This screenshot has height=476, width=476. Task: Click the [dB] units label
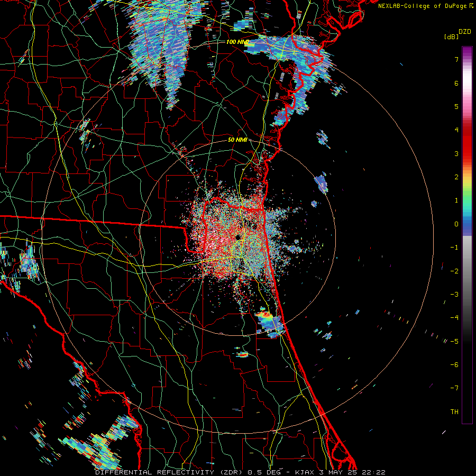pyautogui.click(x=452, y=36)
